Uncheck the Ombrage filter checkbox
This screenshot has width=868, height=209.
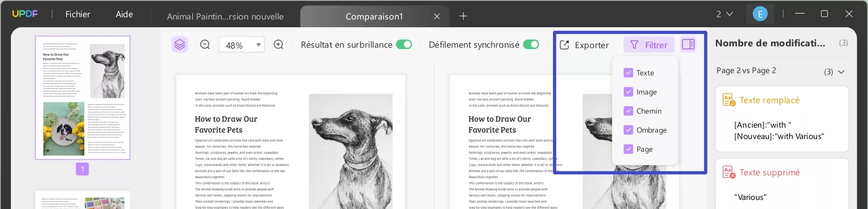tap(628, 130)
